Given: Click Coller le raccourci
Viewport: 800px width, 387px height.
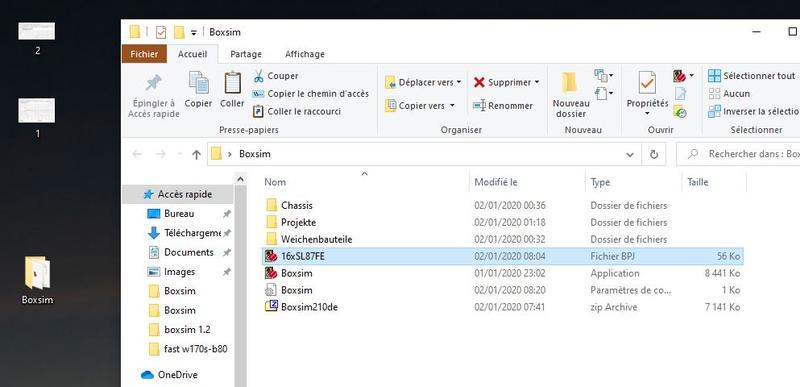Looking at the screenshot, I should point(297,111).
